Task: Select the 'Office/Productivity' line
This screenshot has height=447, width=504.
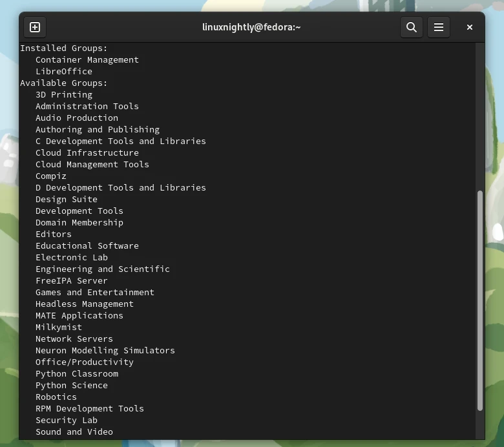Action: [85, 362]
